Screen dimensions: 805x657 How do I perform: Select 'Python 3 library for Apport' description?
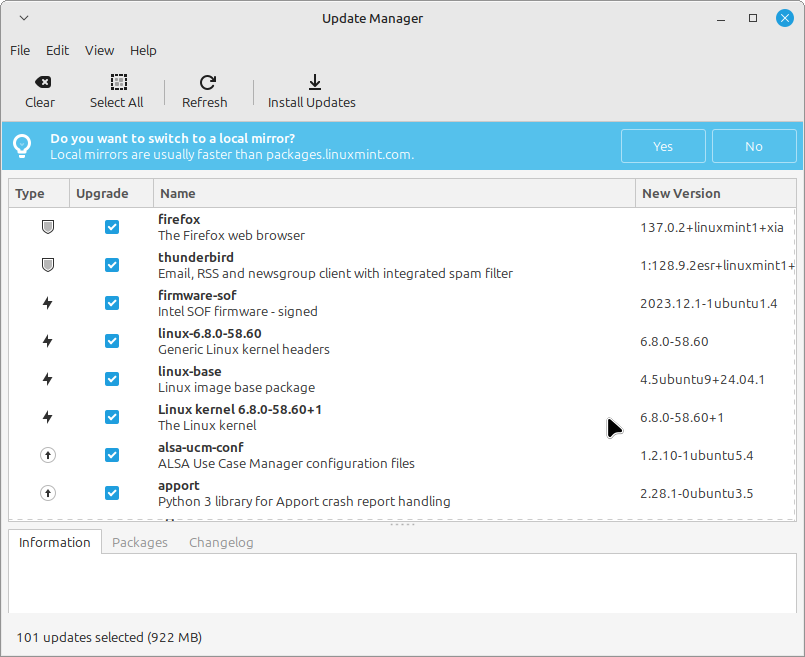[x=304, y=501]
